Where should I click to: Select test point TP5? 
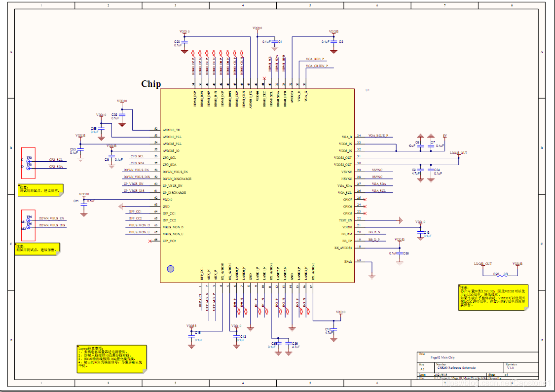click(x=29, y=227)
